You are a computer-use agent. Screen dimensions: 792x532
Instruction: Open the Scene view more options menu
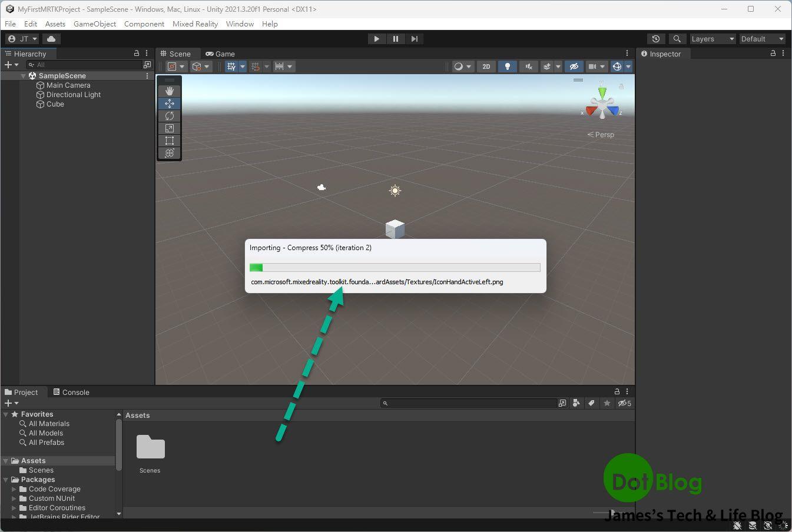pos(627,53)
